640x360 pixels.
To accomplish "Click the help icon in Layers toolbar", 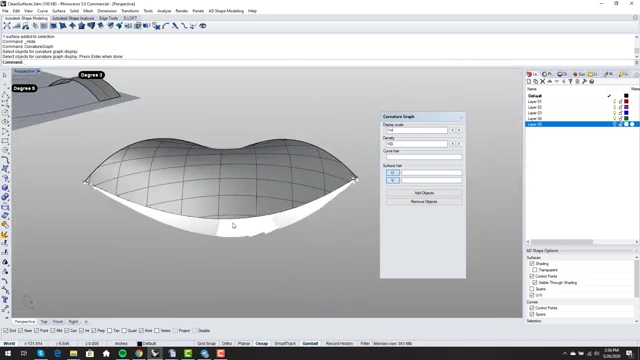I will point(591,82).
